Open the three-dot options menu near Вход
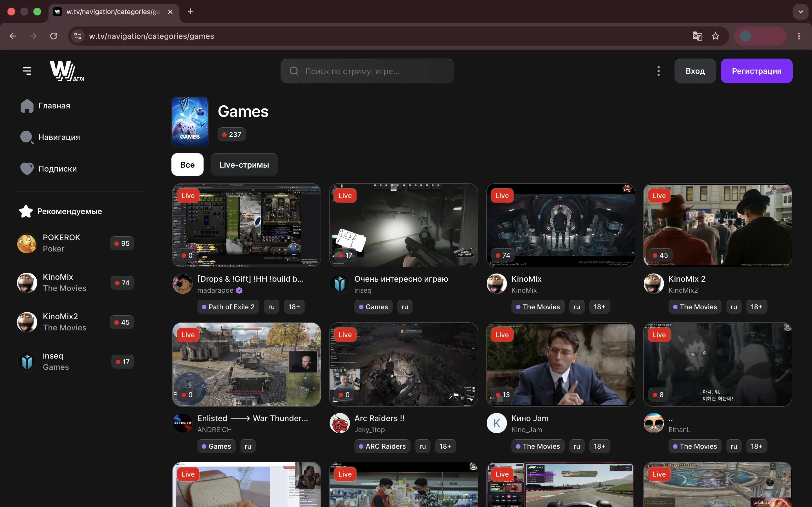This screenshot has height=507, width=812. point(658,71)
